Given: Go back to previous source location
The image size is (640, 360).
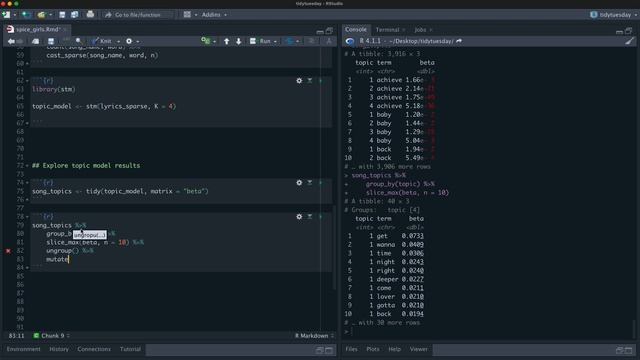Looking at the screenshot, I should pyautogui.click(x=11, y=41).
